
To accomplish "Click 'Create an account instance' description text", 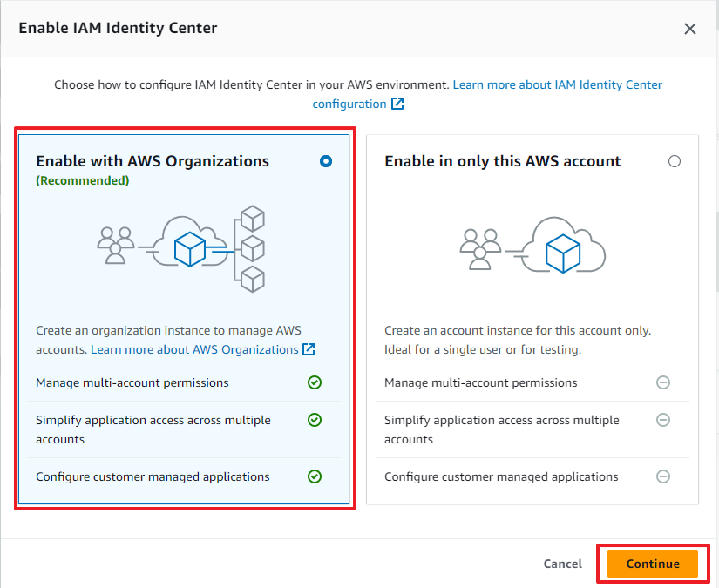I will point(518,340).
